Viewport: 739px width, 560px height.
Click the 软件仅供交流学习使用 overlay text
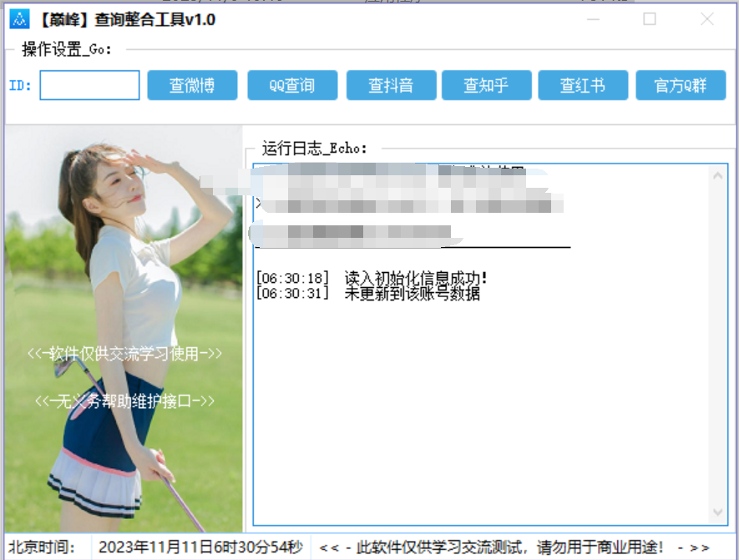coord(124,354)
